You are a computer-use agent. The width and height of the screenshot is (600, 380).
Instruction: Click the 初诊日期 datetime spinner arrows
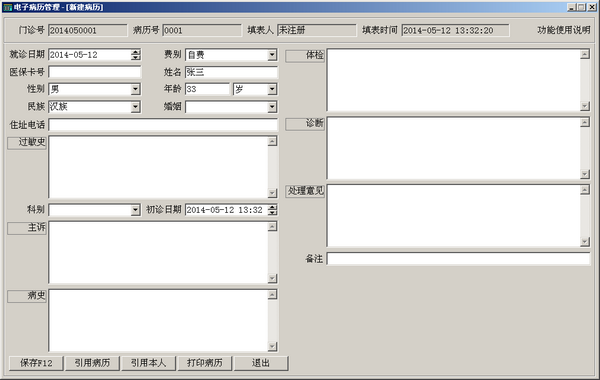[x=272, y=210]
